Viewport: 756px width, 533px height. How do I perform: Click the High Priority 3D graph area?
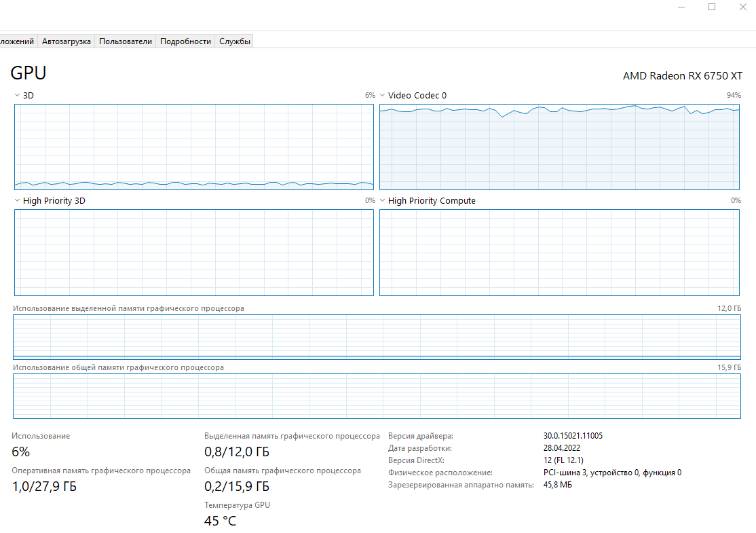click(194, 253)
